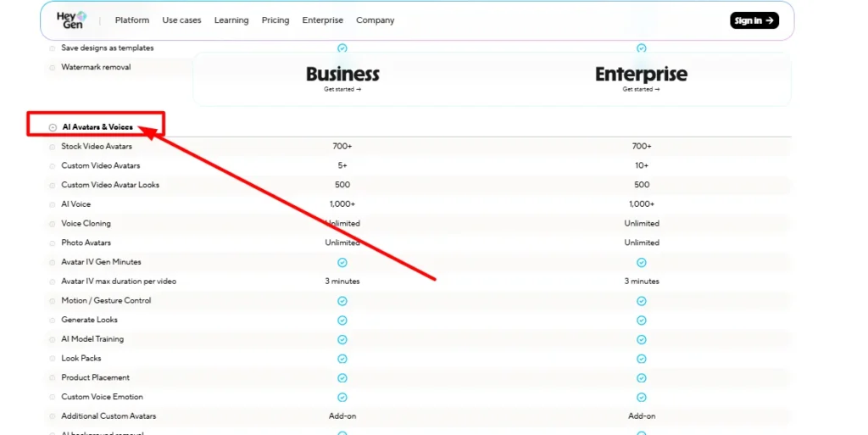Screen dimensions: 868x435
Task: Click info icon next to Watermark removal
Action: [53, 68]
